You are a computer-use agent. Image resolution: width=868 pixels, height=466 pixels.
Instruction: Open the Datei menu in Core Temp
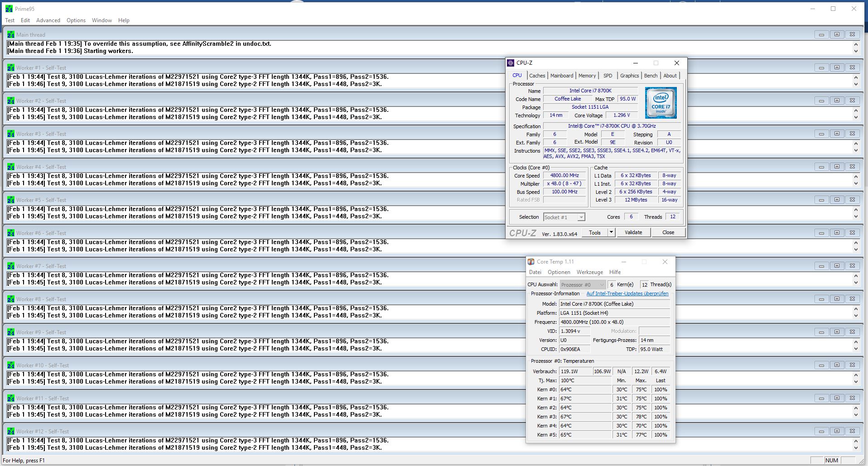[535, 272]
